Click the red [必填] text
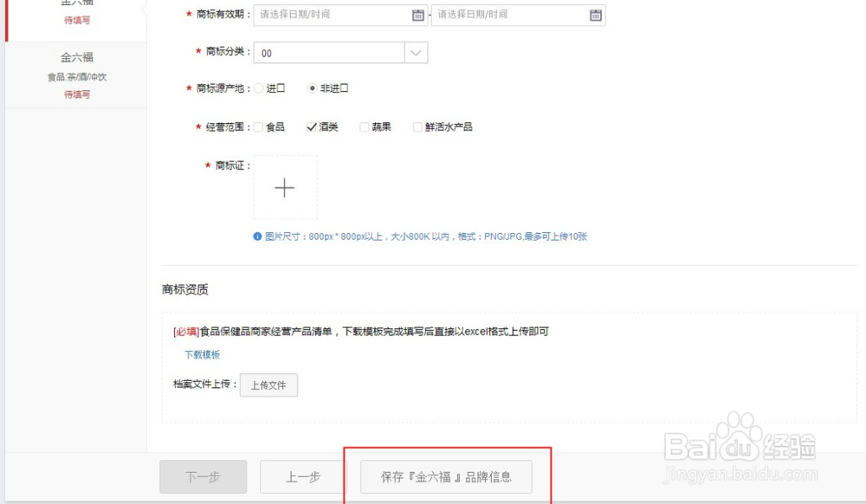The height and width of the screenshot is (504, 866). click(x=186, y=332)
